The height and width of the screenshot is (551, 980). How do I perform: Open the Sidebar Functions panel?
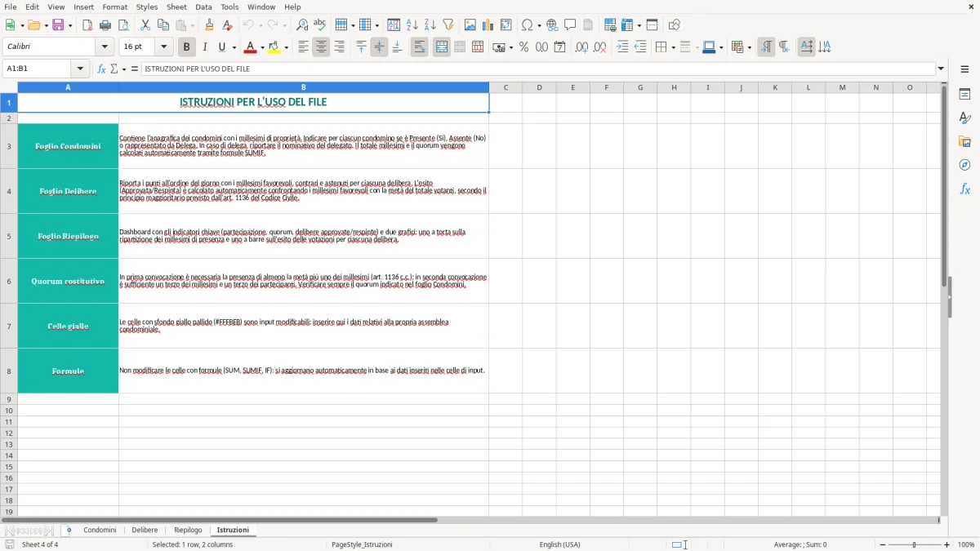964,189
